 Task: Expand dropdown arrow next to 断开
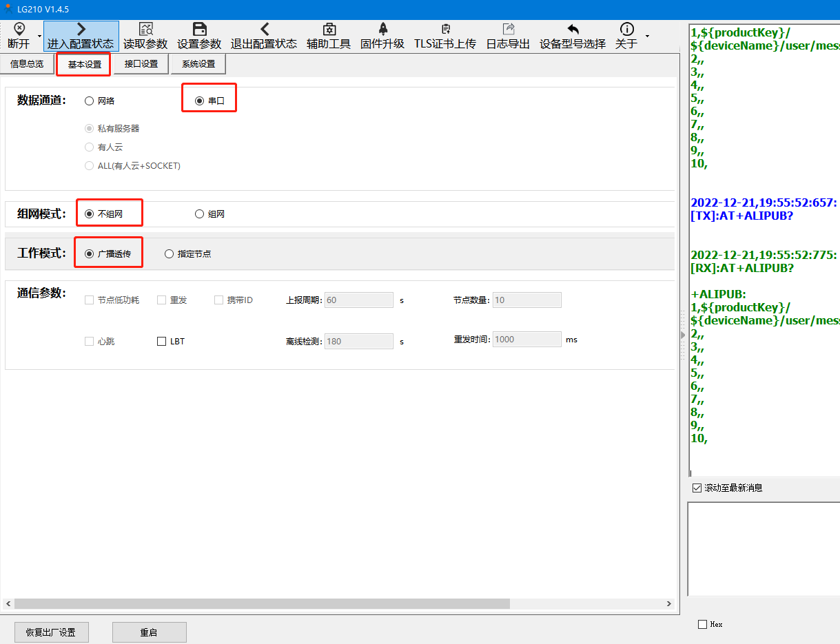[39, 36]
